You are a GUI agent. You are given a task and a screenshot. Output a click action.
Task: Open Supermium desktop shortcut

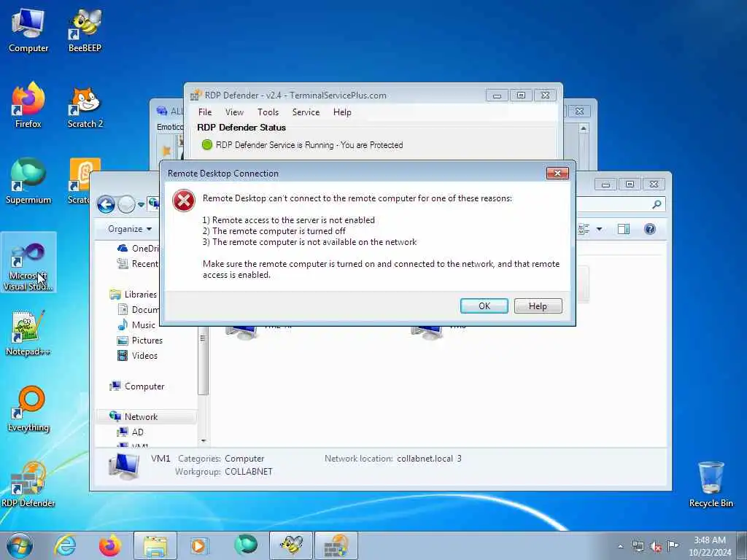pos(28,181)
